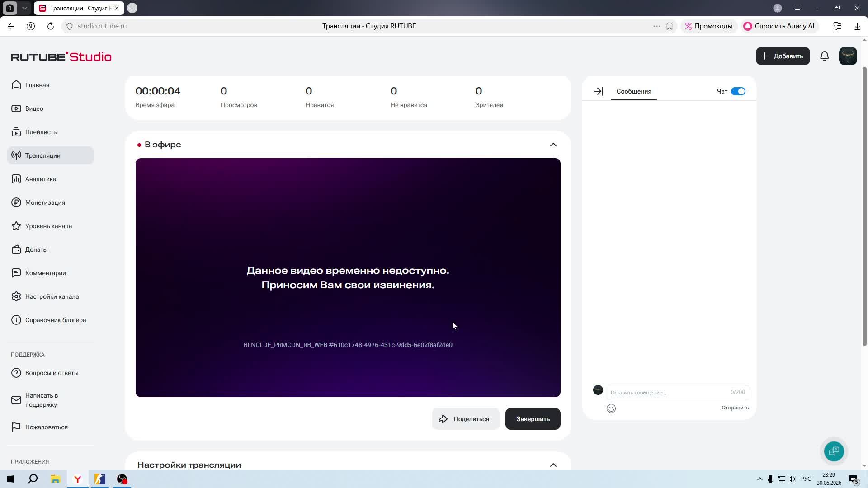
Task: Open the Аналитика section
Action: pos(51,179)
